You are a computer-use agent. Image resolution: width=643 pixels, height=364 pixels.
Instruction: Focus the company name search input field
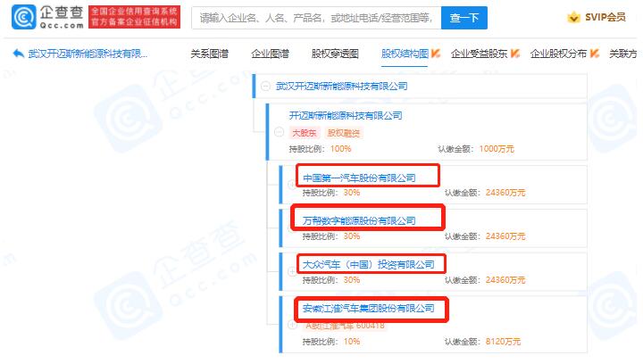pyautogui.click(x=316, y=18)
